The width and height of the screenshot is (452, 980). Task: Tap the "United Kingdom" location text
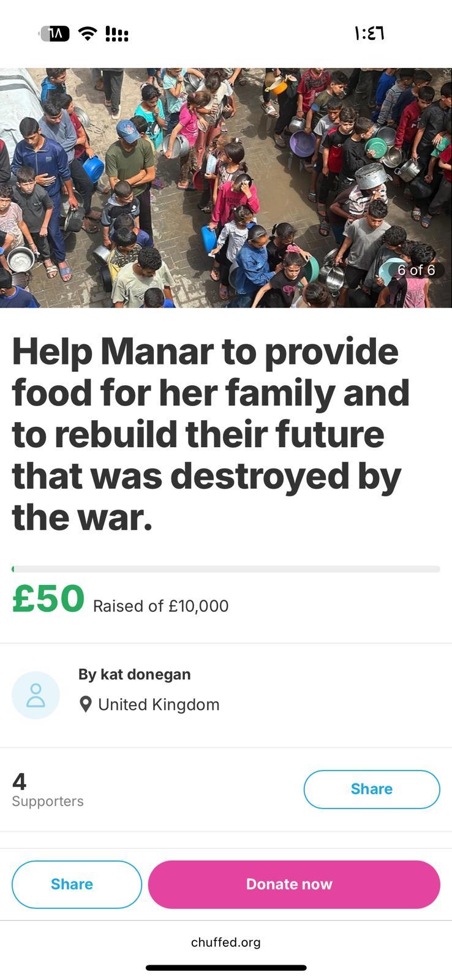159,704
